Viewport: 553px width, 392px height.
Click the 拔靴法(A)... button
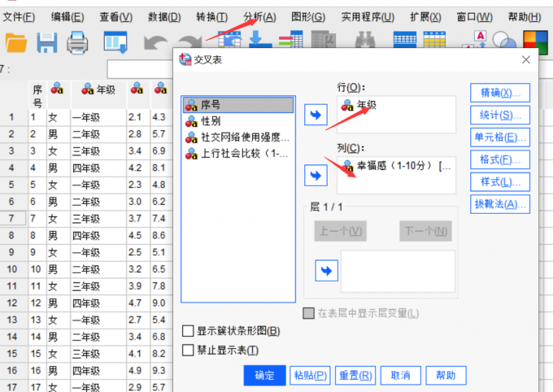click(x=500, y=204)
